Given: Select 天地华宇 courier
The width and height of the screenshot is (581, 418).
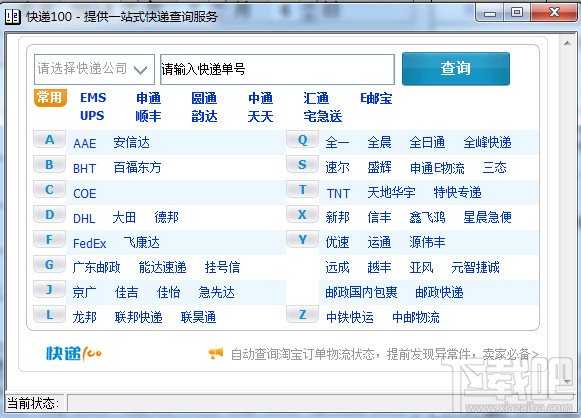Looking at the screenshot, I should tap(391, 192).
